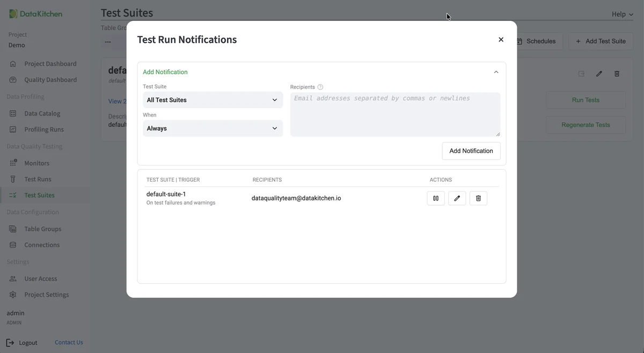The width and height of the screenshot is (644, 353).
Task: Open Project Settings from the sidebar
Action: (x=46, y=294)
